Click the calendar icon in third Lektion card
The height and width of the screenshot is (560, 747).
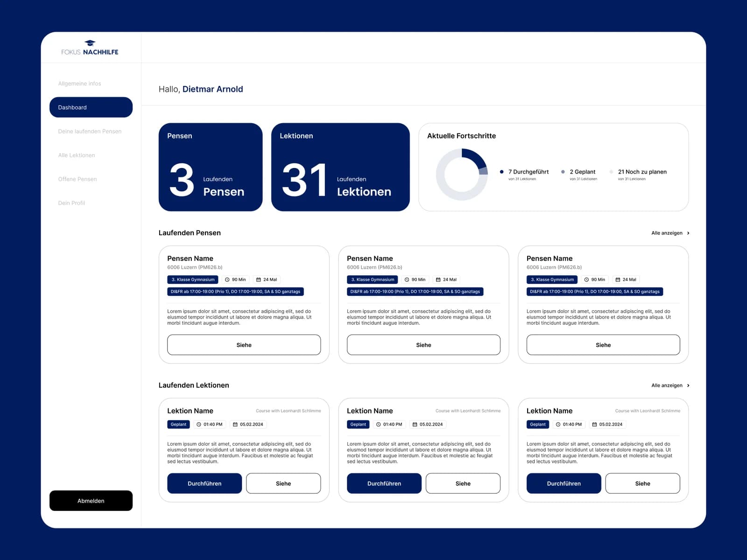click(x=594, y=424)
